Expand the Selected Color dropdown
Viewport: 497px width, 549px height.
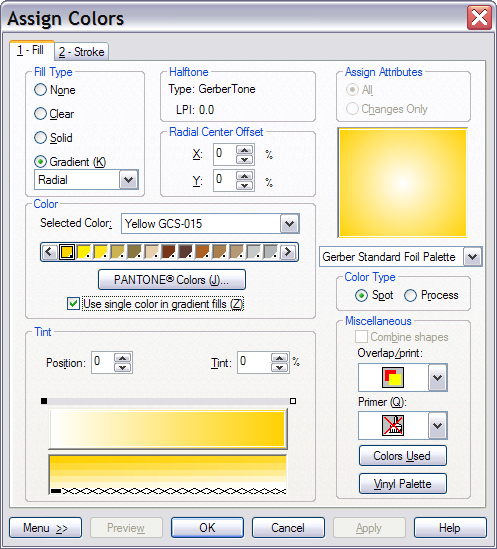click(x=289, y=223)
